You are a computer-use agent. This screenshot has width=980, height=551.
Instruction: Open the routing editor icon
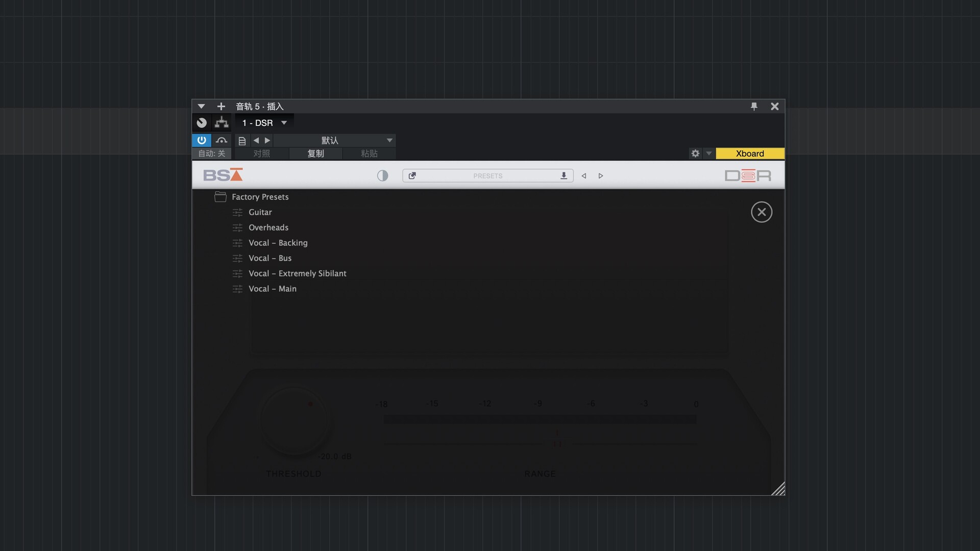(222, 123)
